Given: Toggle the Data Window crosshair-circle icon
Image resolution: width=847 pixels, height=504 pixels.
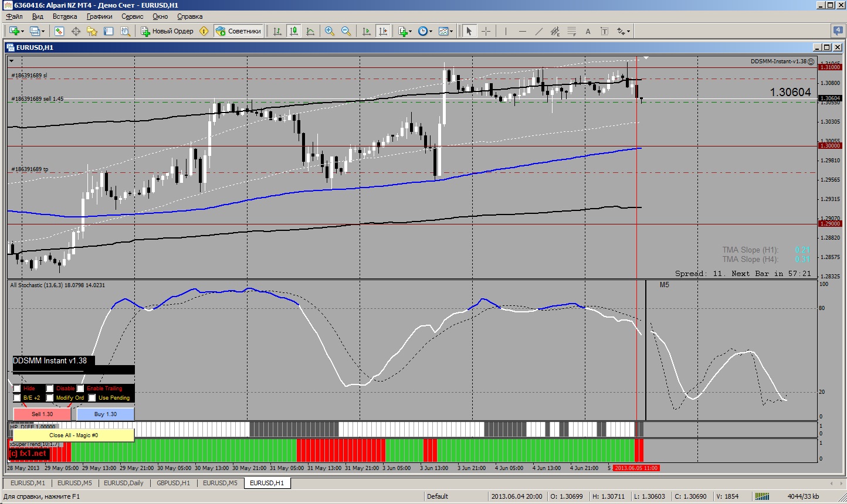Looking at the screenshot, I should [76, 31].
